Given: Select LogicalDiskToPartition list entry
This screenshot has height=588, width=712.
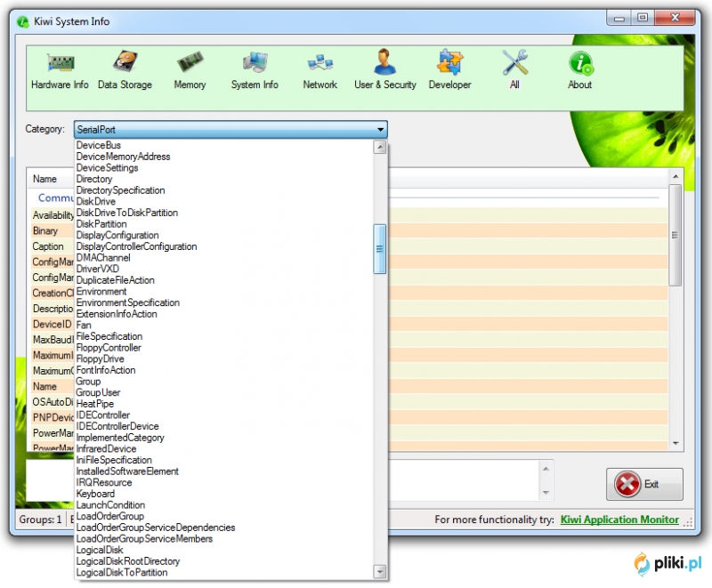Looking at the screenshot, I should (224, 573).
